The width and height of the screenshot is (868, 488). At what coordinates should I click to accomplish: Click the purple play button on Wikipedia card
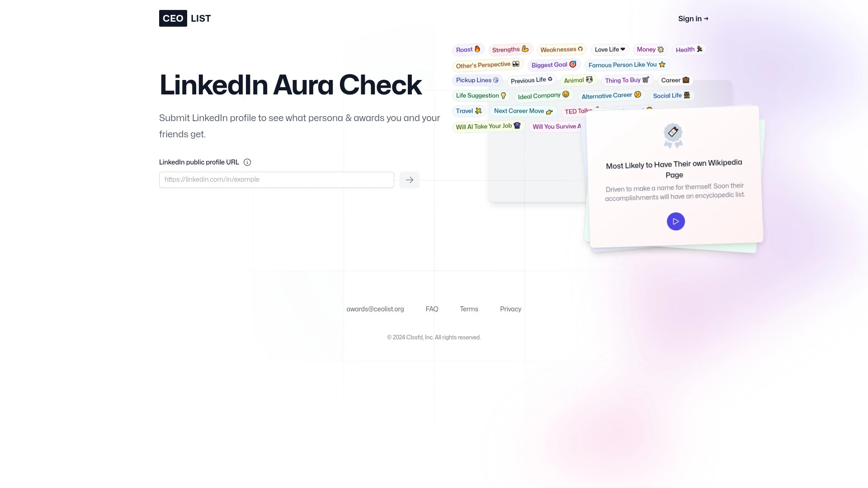click(676, 221)
